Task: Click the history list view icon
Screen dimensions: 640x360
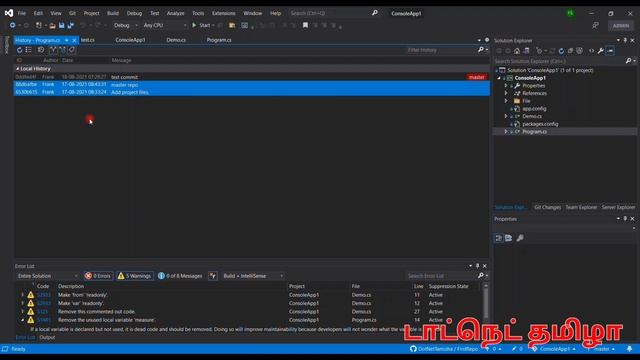Action: pyautogui.click(x=29, y=50)
